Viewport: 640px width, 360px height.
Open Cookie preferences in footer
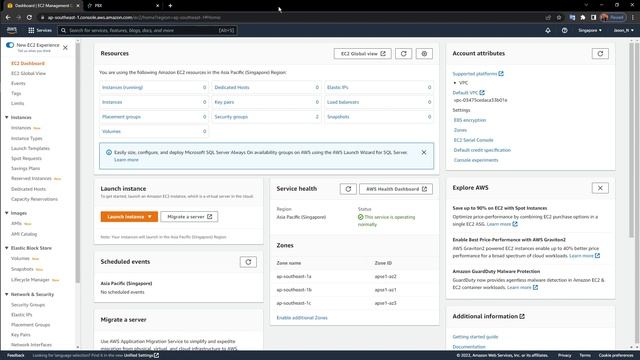pos(616,356)
